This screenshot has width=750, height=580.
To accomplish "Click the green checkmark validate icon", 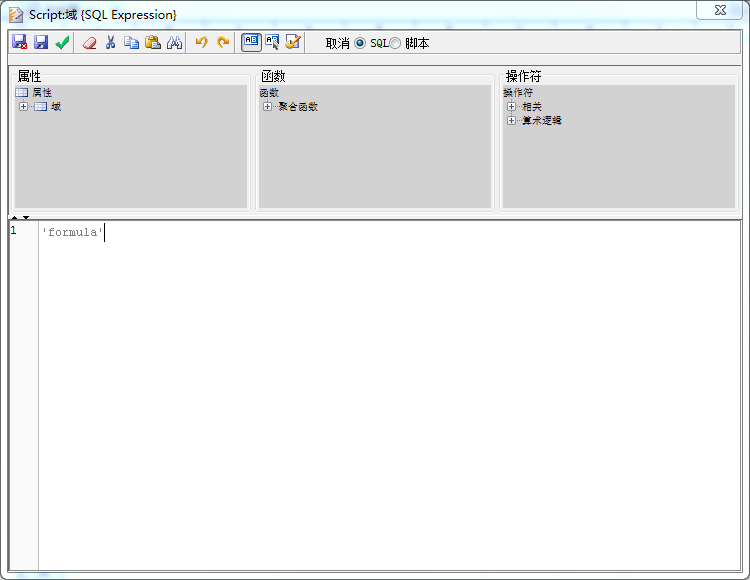I will tap(62, 43).
